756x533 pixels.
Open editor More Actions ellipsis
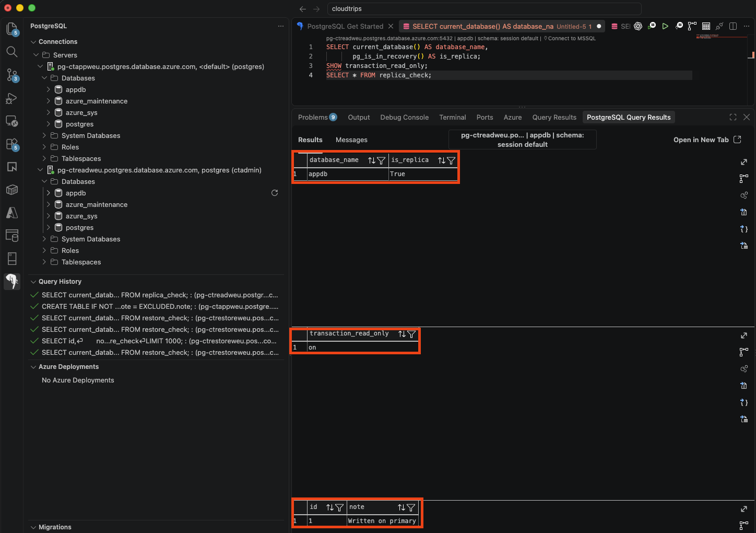747,26
